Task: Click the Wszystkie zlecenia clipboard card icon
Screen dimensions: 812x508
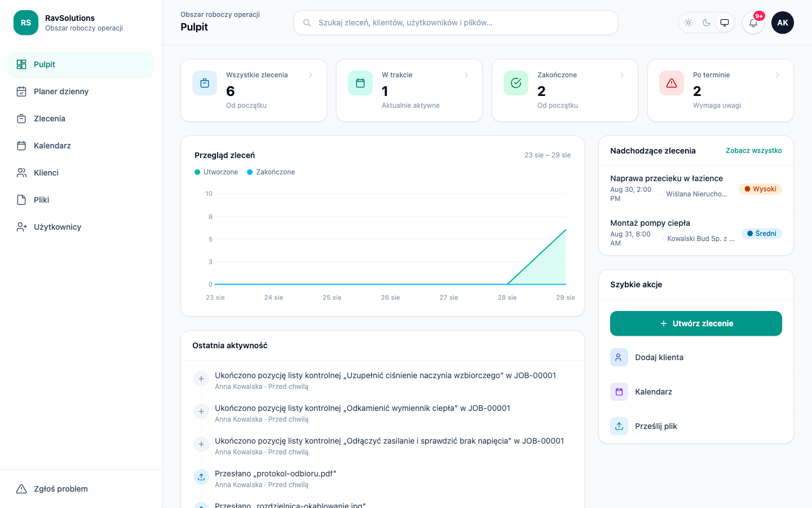Action: [205, 83]
